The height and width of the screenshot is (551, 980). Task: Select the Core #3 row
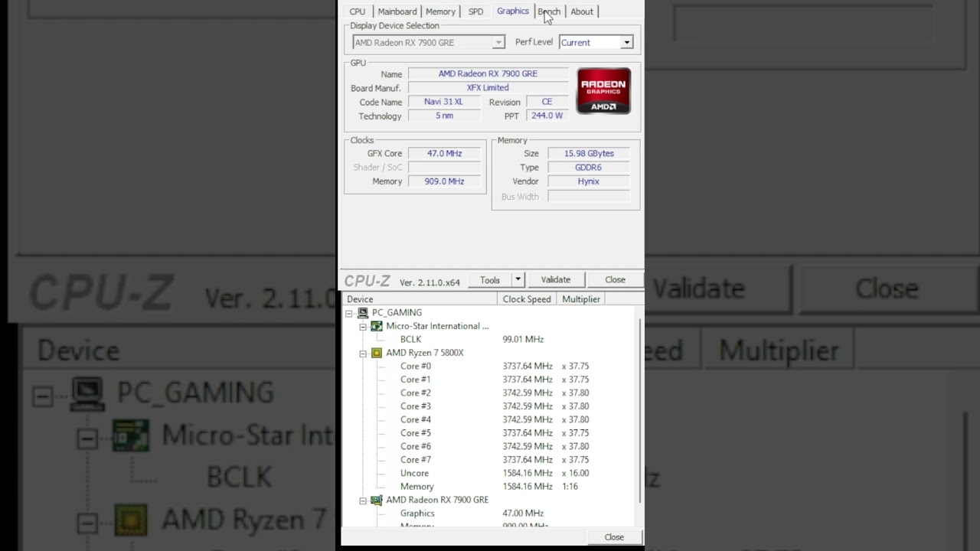click(x=490, y=406)
